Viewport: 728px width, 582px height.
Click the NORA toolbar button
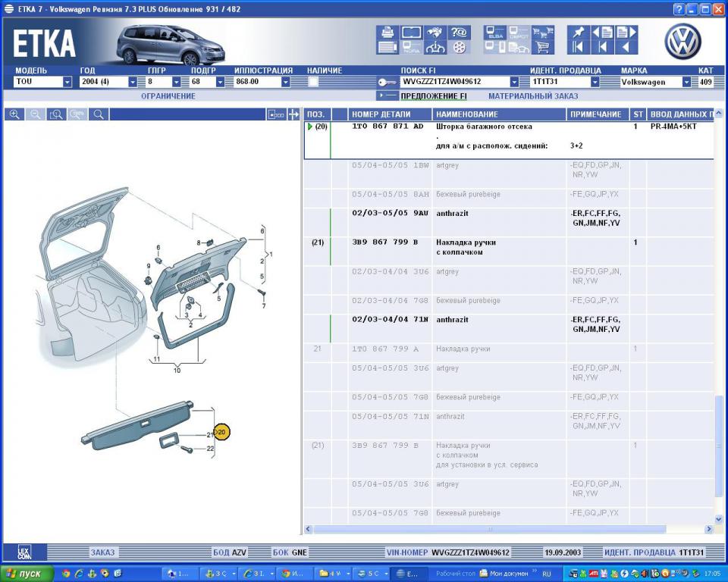pos(411,47)
